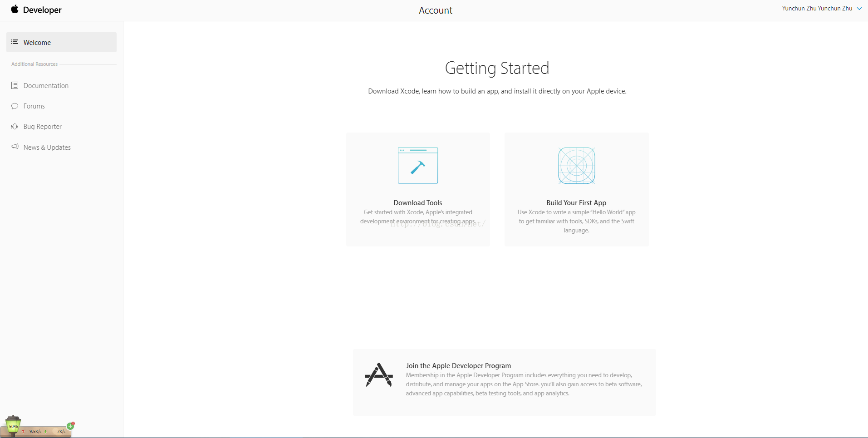Screen dimensions: 868x438
Task: Open Forums in the sidebar
Action: (x=34, y=106)
